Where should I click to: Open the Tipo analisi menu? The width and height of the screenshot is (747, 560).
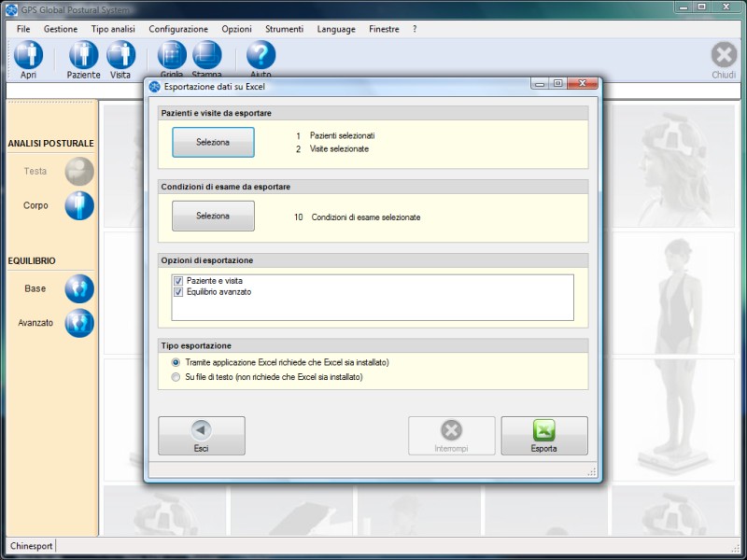(x=113, y=29)
